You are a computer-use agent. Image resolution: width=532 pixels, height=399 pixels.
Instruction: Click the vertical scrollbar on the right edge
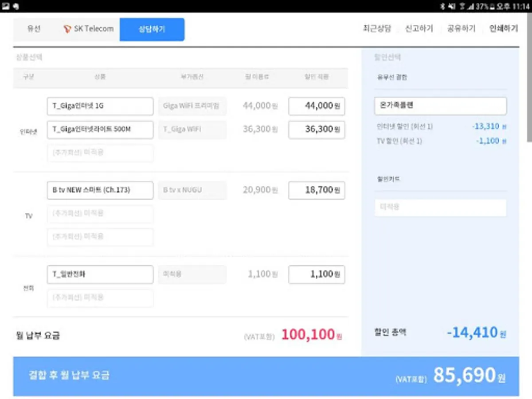point(529,78)
